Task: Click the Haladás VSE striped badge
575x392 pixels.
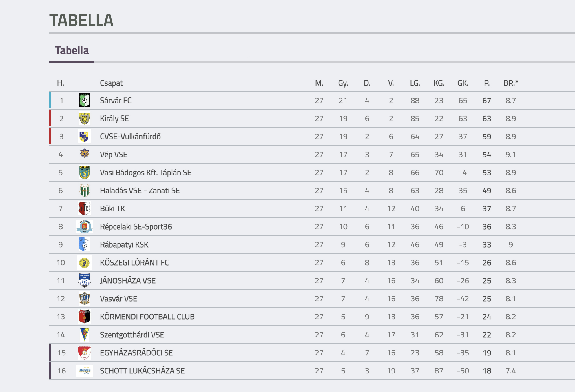Action: (x=85, y=190)
